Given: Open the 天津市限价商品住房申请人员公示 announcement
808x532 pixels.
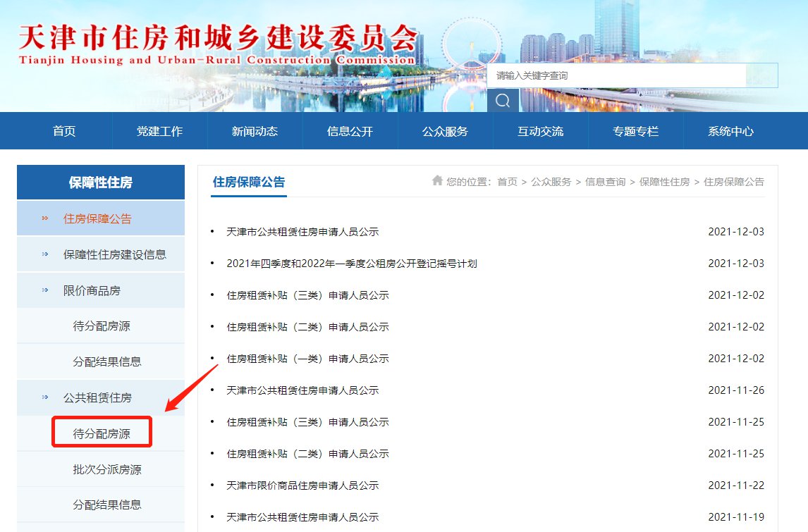Looking at the screenshot, I should pyautogui.click(x=302, y=485).
